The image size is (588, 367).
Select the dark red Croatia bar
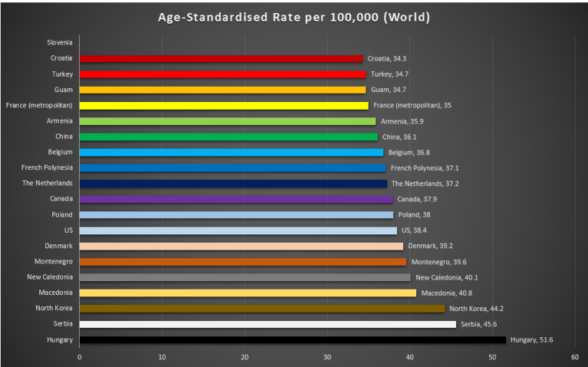click(x=221, y=58)
